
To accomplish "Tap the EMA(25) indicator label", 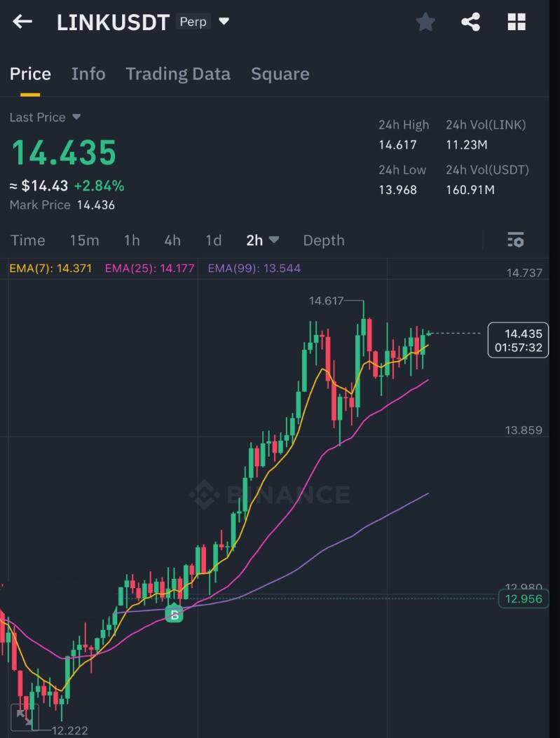I will 150,268.
